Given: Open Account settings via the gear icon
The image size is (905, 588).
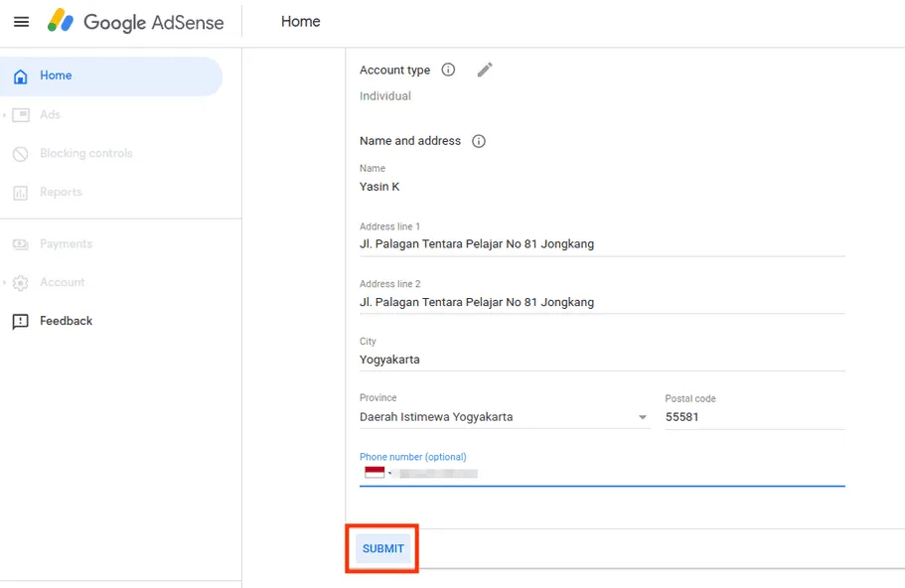Looking at the screenshot, I should [22, 282].
